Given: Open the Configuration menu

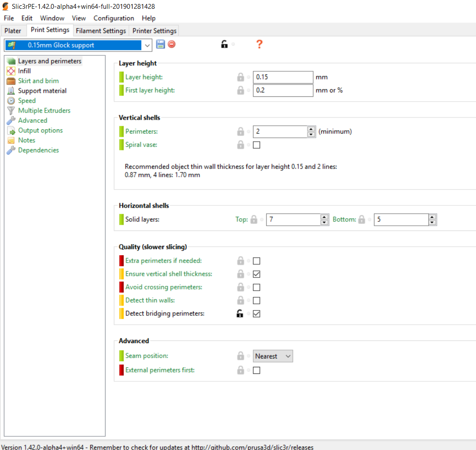Looking at the screenshot, I should tap(114, 18).
